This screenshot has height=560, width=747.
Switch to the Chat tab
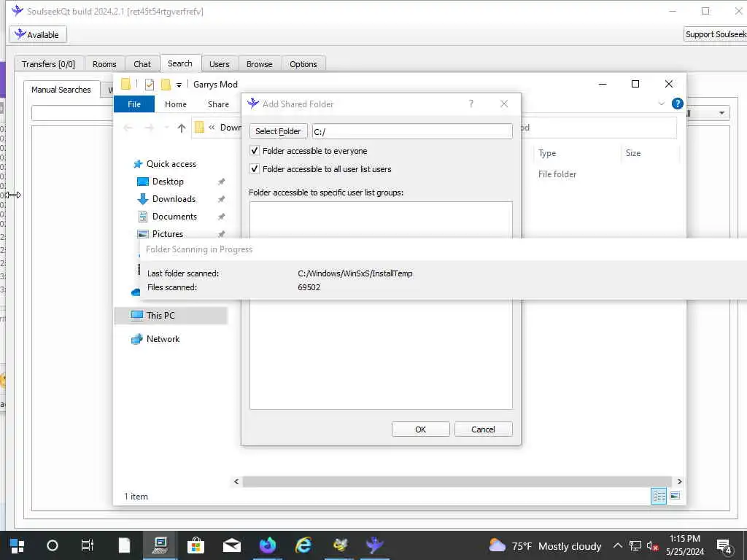coord(142,64)
